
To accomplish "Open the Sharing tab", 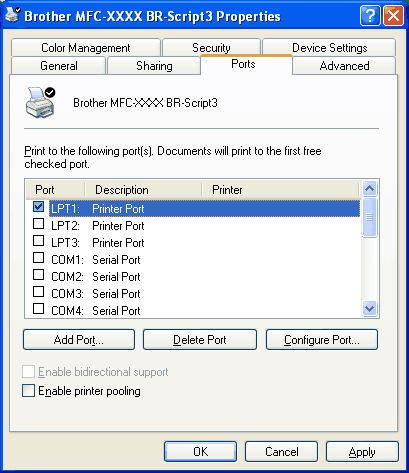I will coord(154,66).
